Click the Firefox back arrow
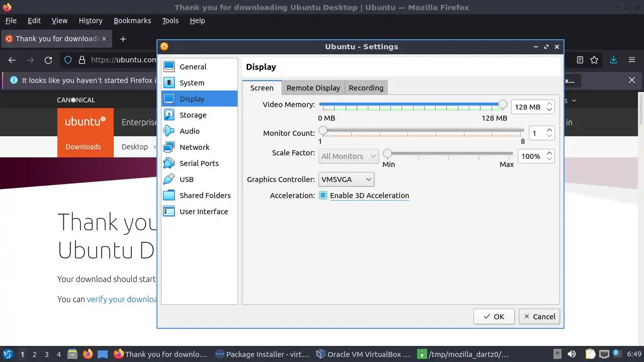The height and width of the screenshot is (362, 644). (12, 60)
